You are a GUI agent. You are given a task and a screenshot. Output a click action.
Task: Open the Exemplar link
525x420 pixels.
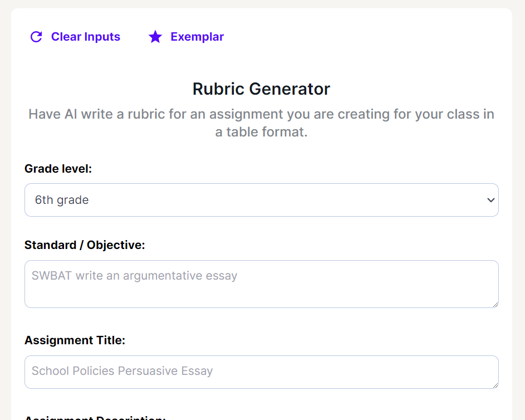197,37
